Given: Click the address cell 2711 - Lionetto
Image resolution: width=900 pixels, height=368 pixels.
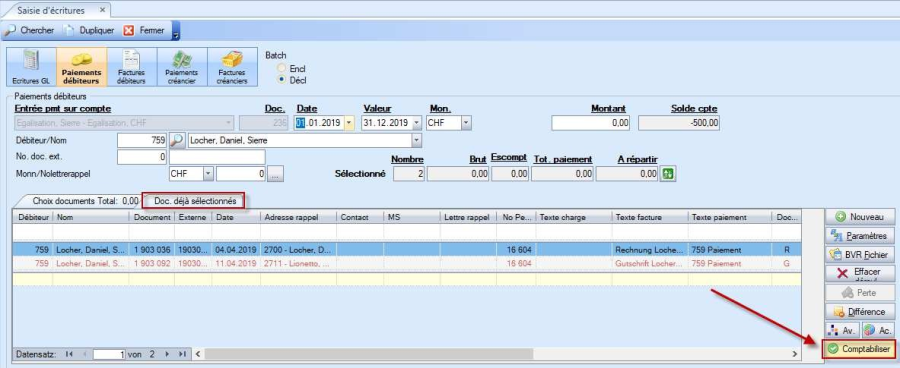Looking at the screenshot, I should click(298, 264).
